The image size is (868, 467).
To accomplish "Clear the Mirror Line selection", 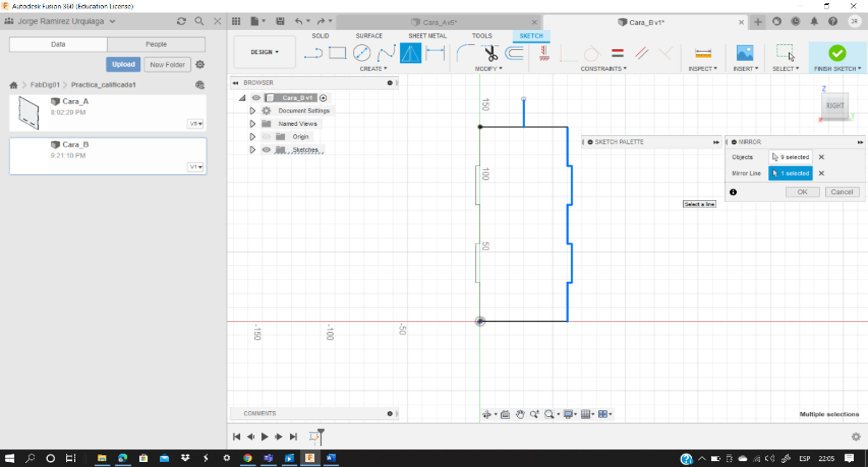I will 821,173.
